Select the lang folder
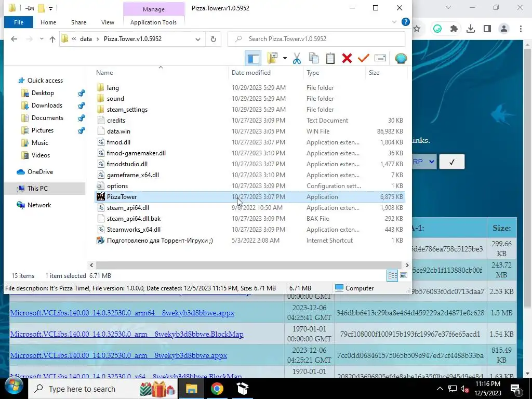The width and height of the screenshot is (532, 399). pyautogui.click(x=249, y=87)
